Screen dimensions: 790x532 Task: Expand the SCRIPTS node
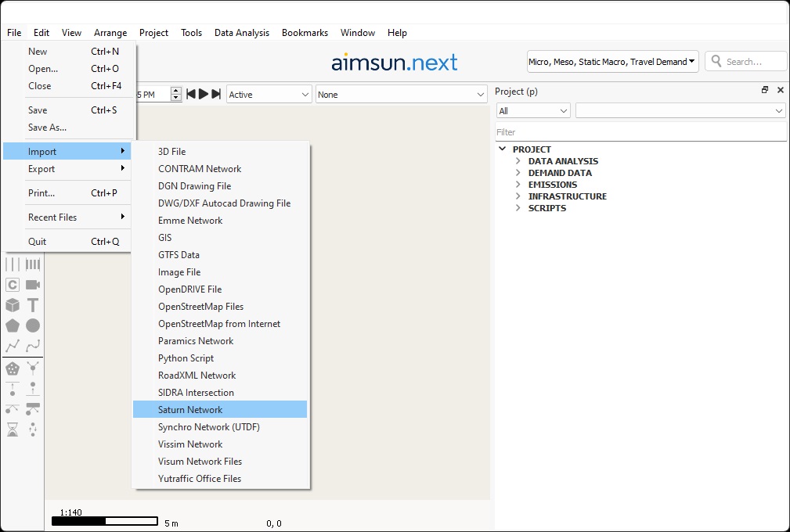click(x=518, y=208)
